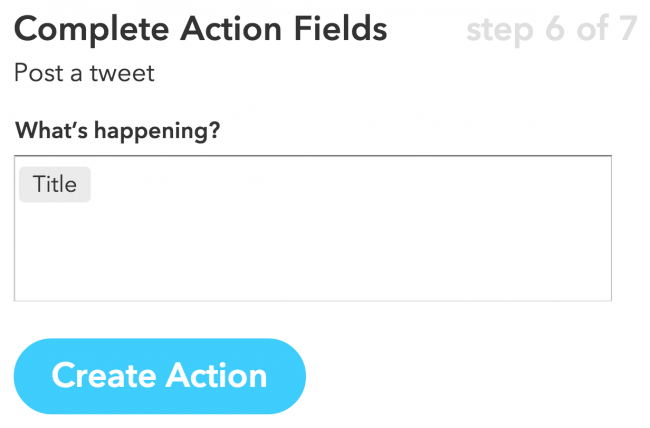Finish step 6 by clicking Create Action

pos(159,376)
